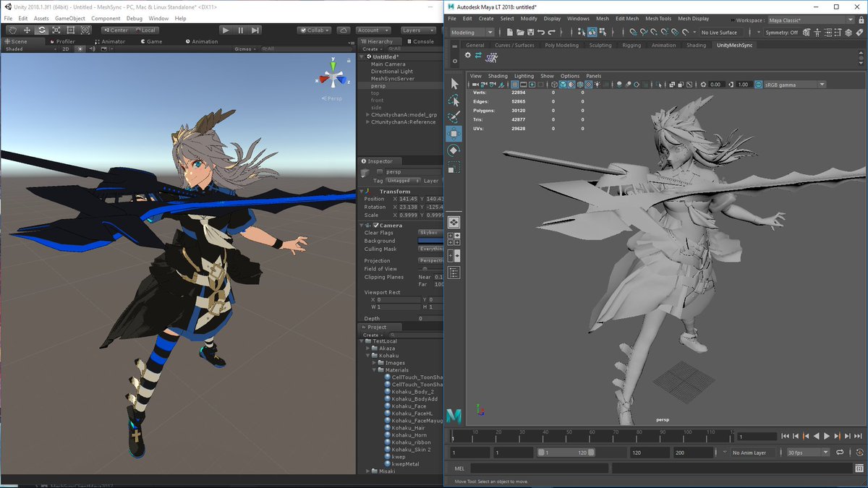Open Unity Layers dropdown

(x=418, y=30)
